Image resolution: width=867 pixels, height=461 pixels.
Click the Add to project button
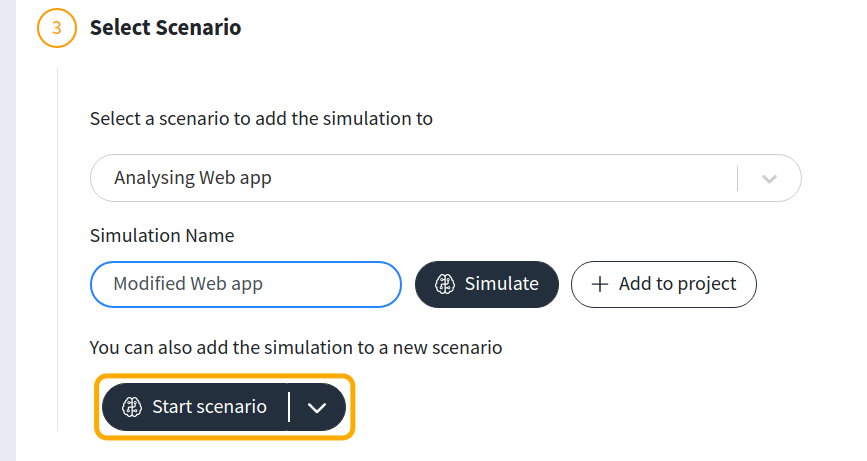(x=664, y=284)
